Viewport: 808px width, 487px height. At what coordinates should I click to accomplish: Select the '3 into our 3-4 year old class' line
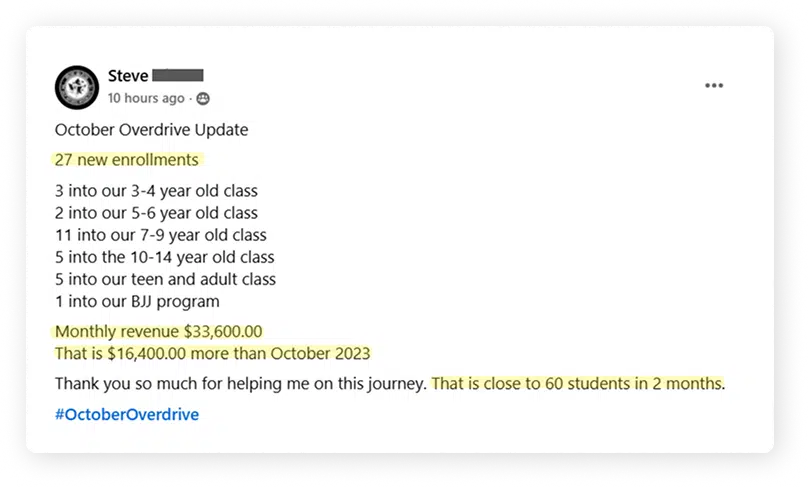tap(156, 191)
